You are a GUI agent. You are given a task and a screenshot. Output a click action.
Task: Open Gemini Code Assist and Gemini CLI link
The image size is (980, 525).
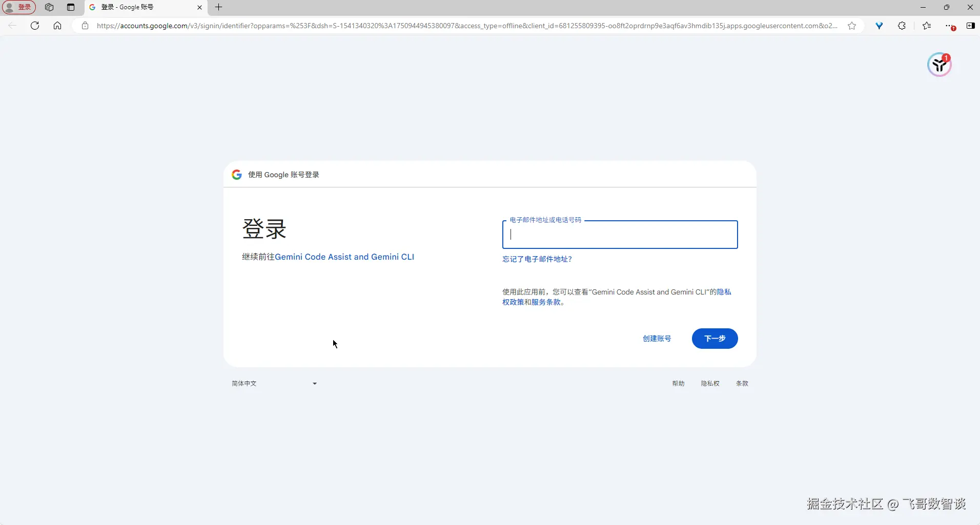pyautogui.click(x=344, y=257)
